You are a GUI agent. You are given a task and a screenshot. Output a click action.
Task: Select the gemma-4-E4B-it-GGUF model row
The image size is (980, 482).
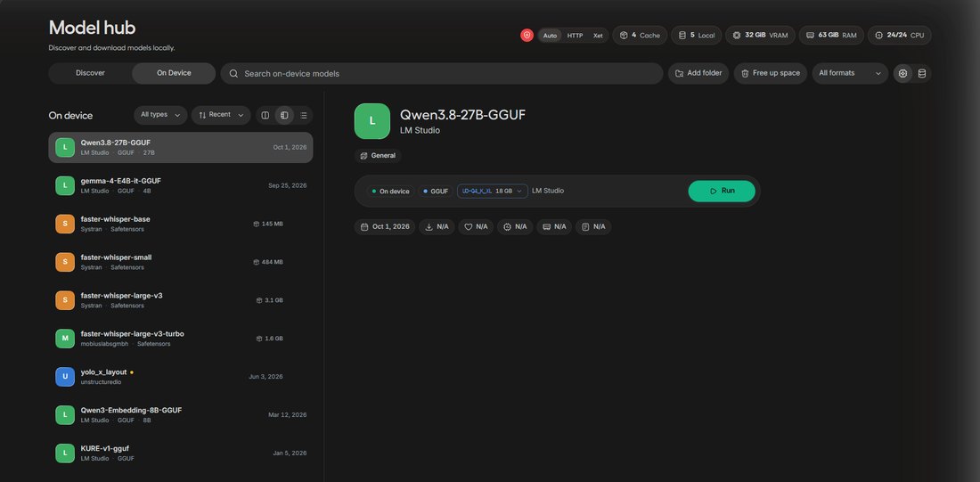click(x=181, y=185)
